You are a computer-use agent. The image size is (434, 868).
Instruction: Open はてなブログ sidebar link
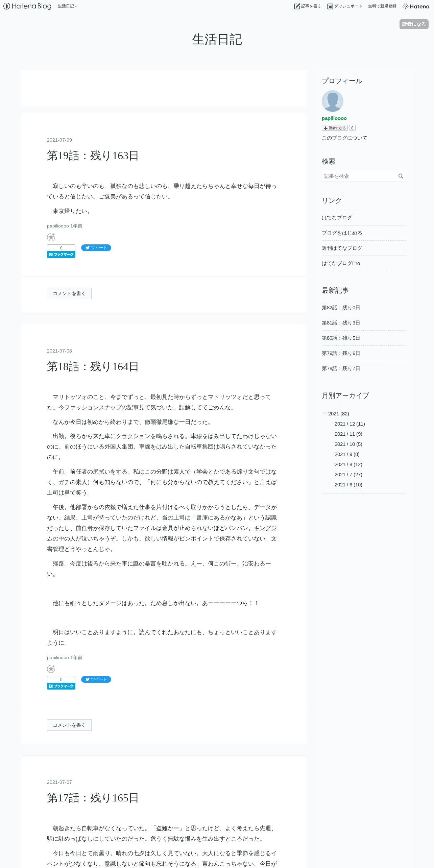(337, 218)
